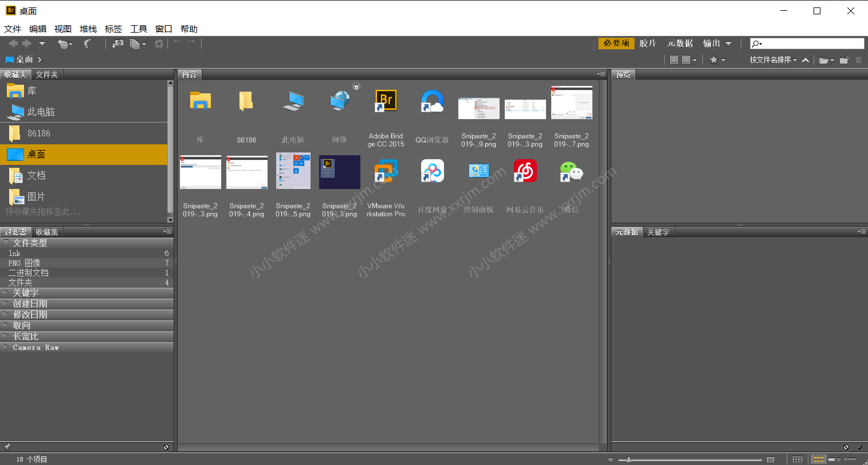
Task: Expand the 修改日期 filter section
Action: pos(87,314)
